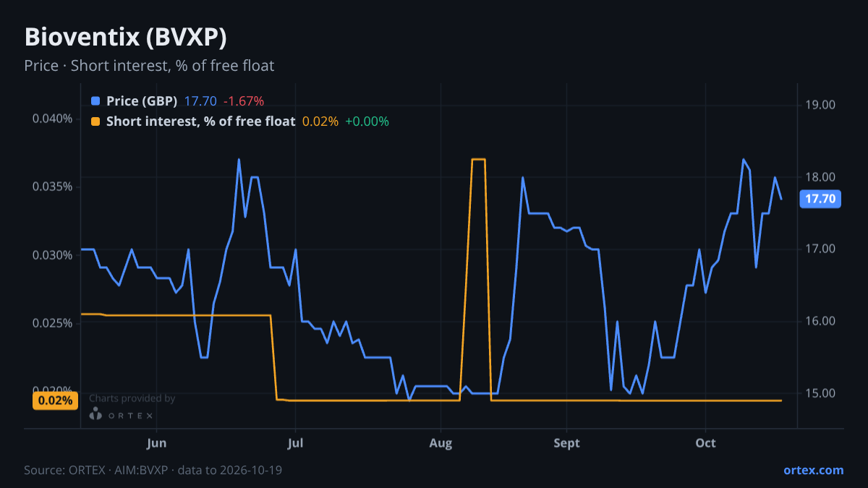Click the 0.030% left axis label
Image resolution: width=868 pixels, height=488 pixels.
[x=53, y=255]
